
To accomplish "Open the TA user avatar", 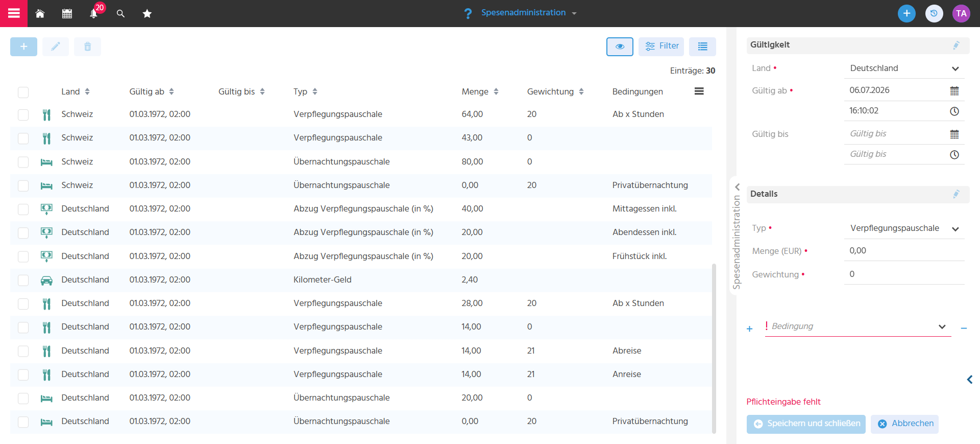I will click(x=962, y=13).
